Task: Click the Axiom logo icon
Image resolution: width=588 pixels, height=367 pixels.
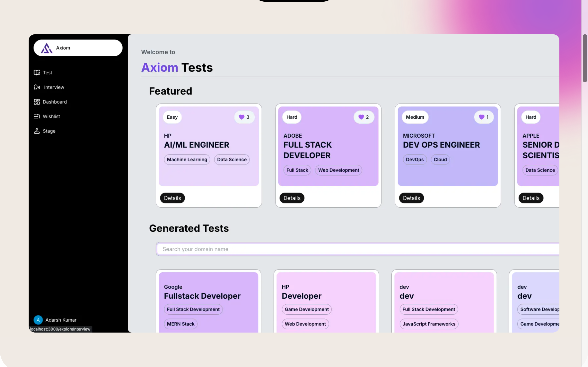Action: click(46, 48)
